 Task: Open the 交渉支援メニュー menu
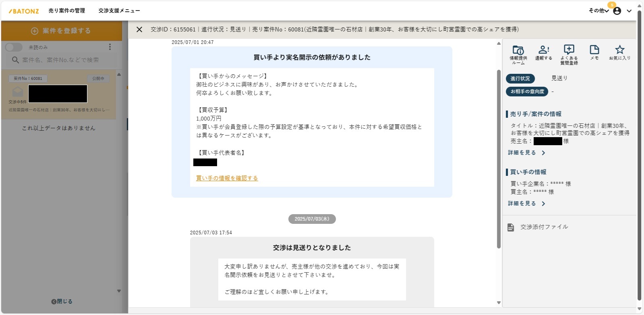(x=119, y=11)
